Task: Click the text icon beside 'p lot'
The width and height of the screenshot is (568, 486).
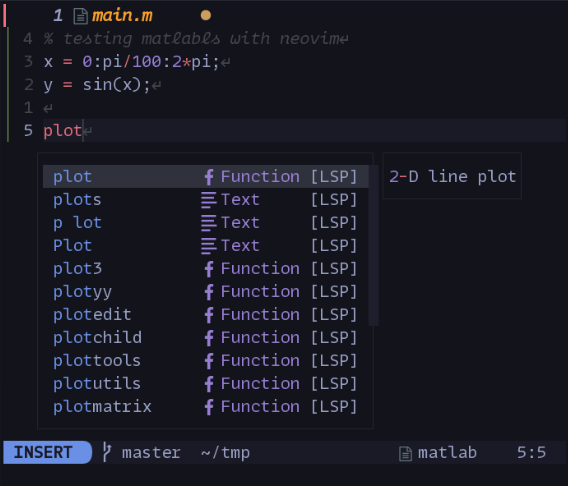Action: coord(209,223)
